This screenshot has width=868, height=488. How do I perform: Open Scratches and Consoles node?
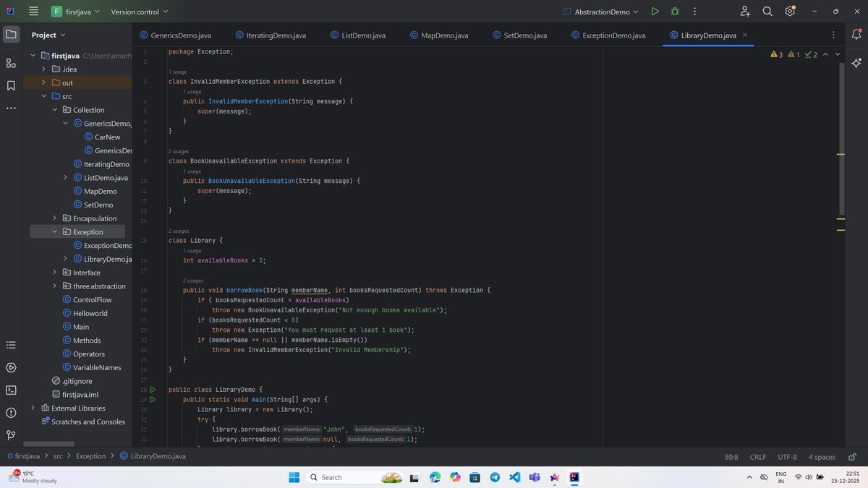(x=82, y=421)
